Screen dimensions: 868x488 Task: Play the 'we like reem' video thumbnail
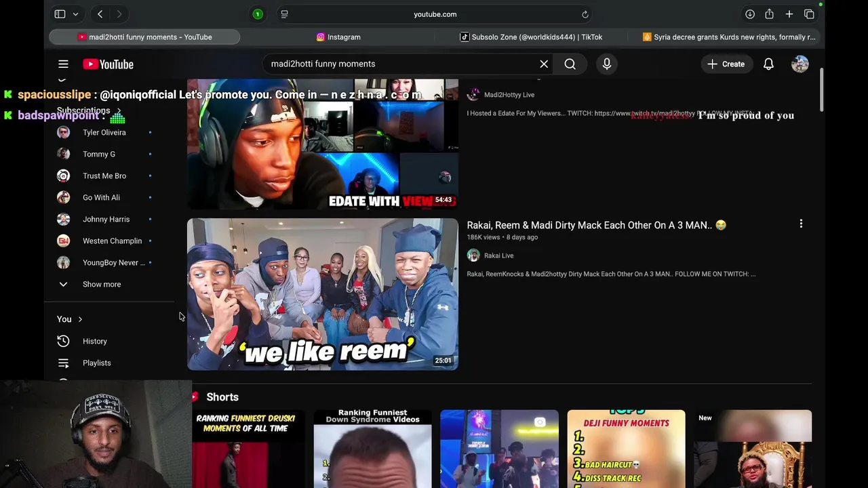tap(323, 294)
